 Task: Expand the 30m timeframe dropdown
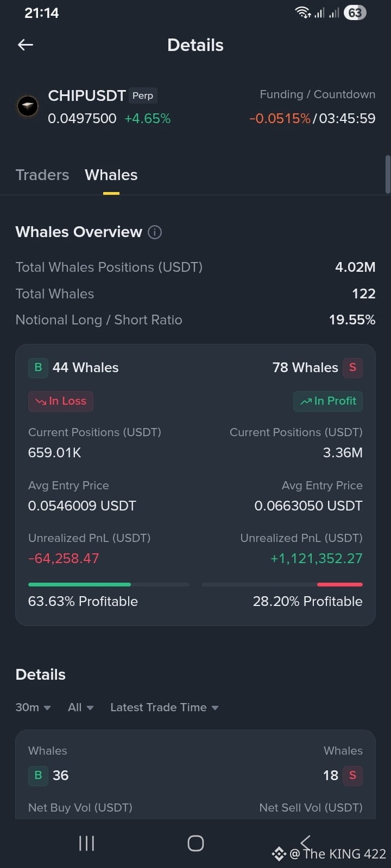(x=33, y=707)
